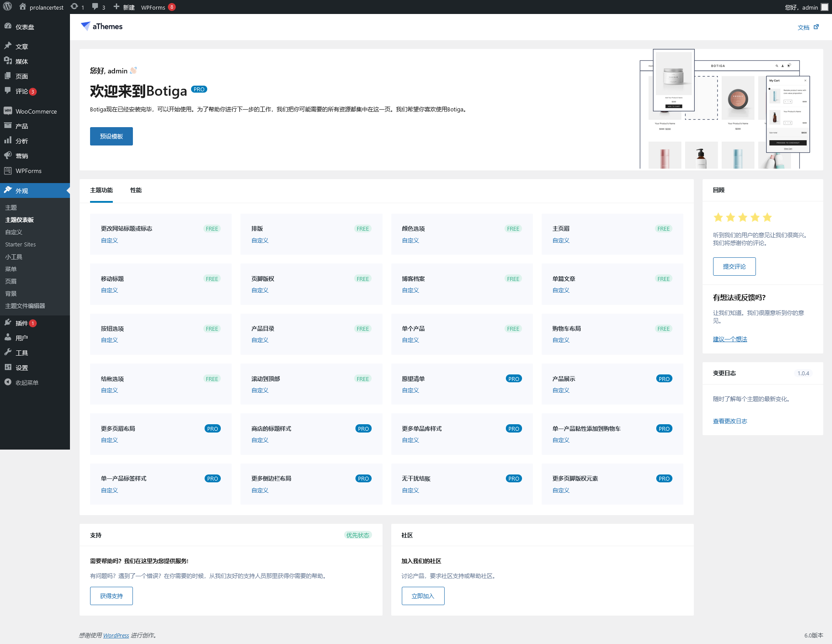Click 自定义 link under 愿望清单

point(410,390)
